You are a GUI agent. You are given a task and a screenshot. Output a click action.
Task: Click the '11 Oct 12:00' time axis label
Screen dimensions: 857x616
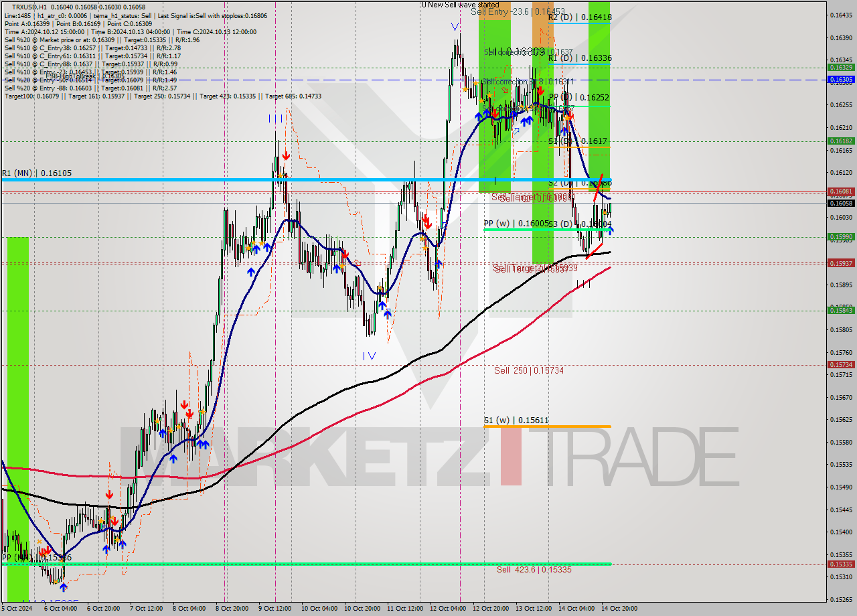coord(404,609)
